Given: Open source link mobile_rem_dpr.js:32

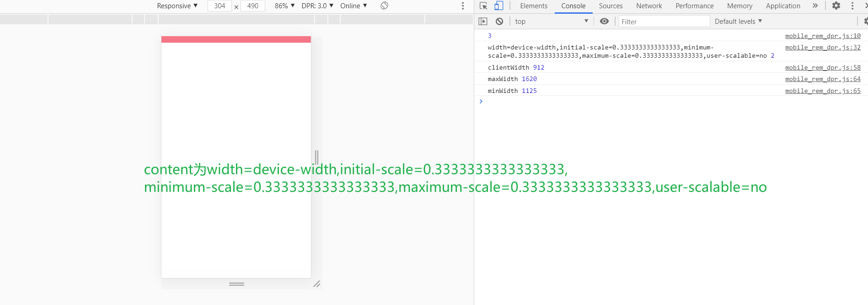Looking at the screenshot, I should (823, 47).
